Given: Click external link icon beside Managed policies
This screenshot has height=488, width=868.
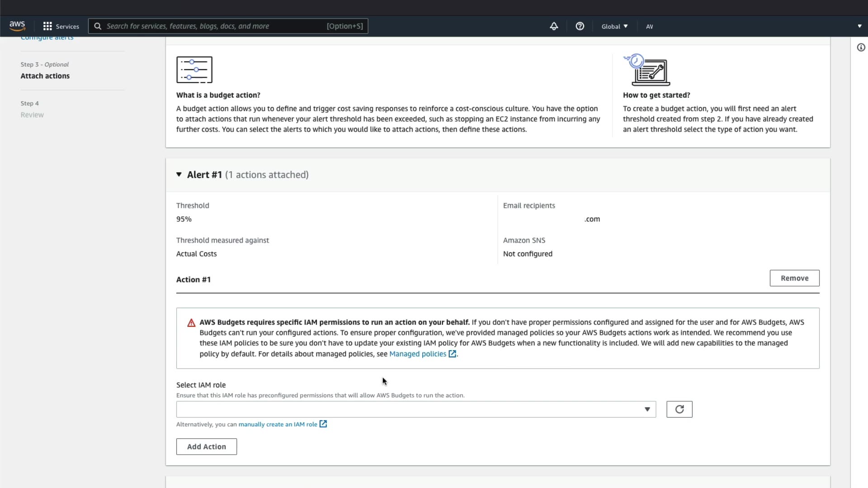Looking at the screenshot, I should 452,354.
